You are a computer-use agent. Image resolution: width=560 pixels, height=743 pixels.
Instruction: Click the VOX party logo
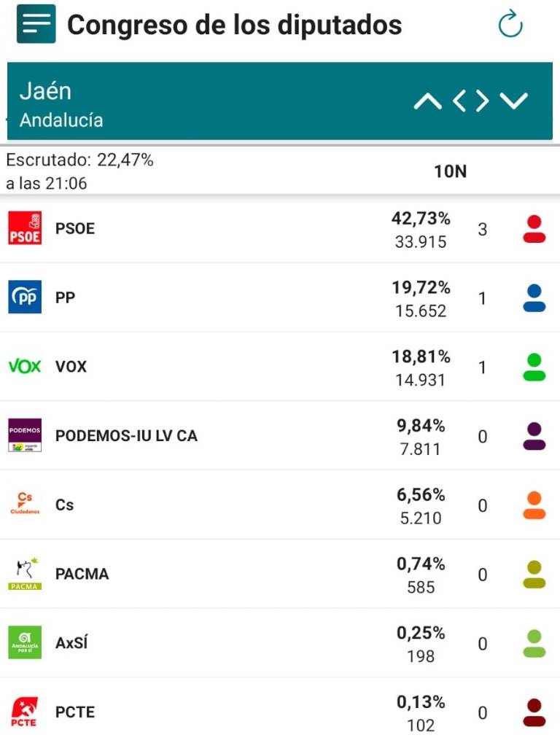coord(25,366)
